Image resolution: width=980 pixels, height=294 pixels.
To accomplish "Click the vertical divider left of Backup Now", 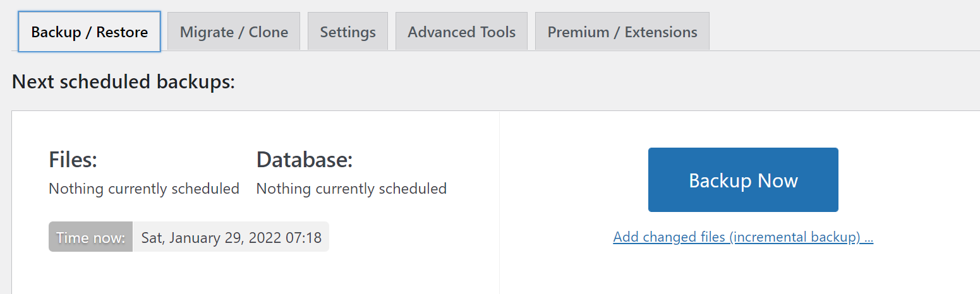I will coord(499,202).
